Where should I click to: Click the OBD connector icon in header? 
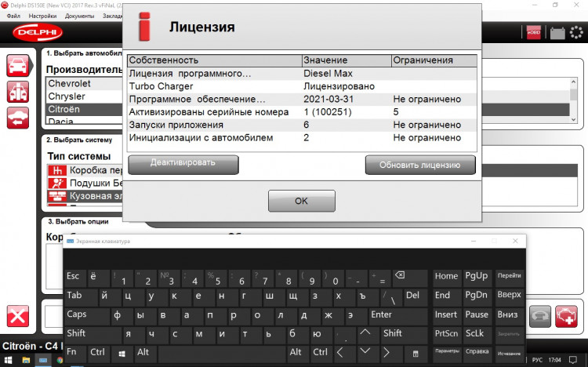pos(532,34)
